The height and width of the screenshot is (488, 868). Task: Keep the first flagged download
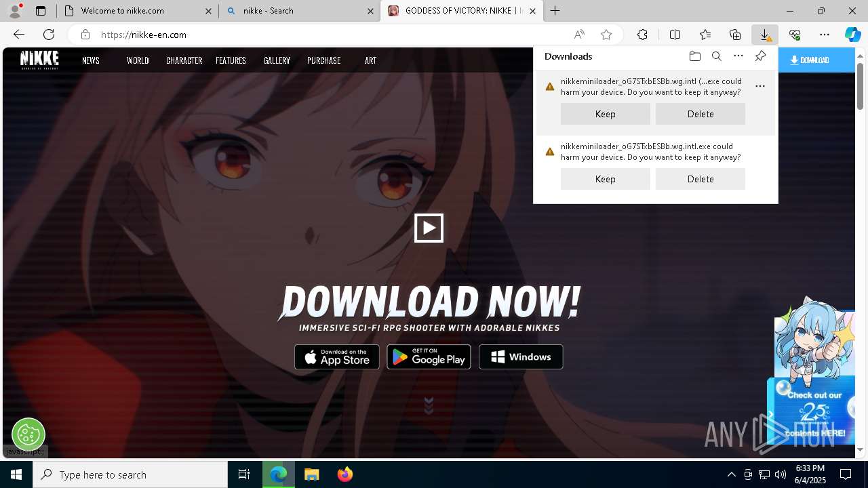(x=605, y=114)
